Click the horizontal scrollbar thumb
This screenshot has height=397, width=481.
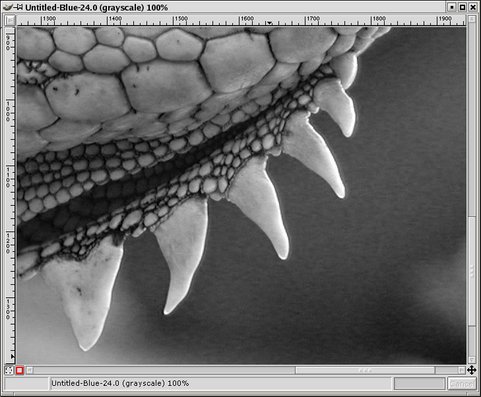[x=365, y=370]
